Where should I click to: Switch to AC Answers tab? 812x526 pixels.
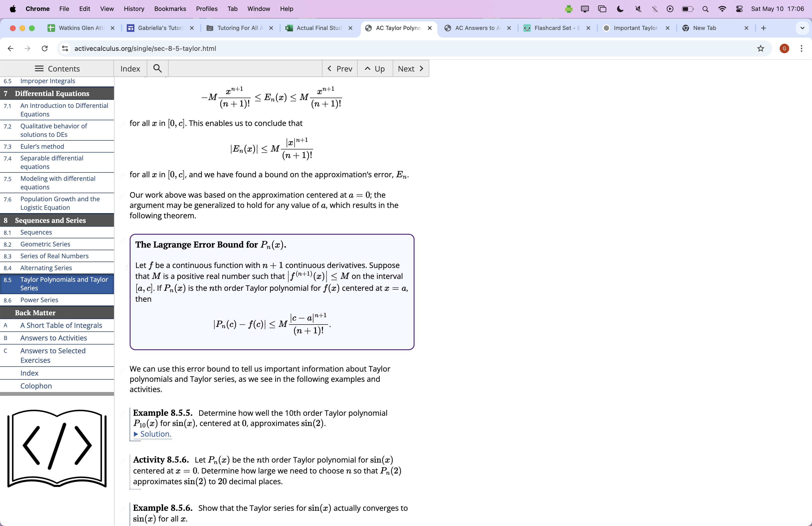pos(477,28)
